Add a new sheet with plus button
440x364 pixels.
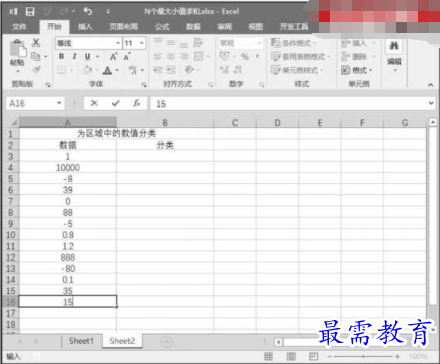tap(167, 342)
